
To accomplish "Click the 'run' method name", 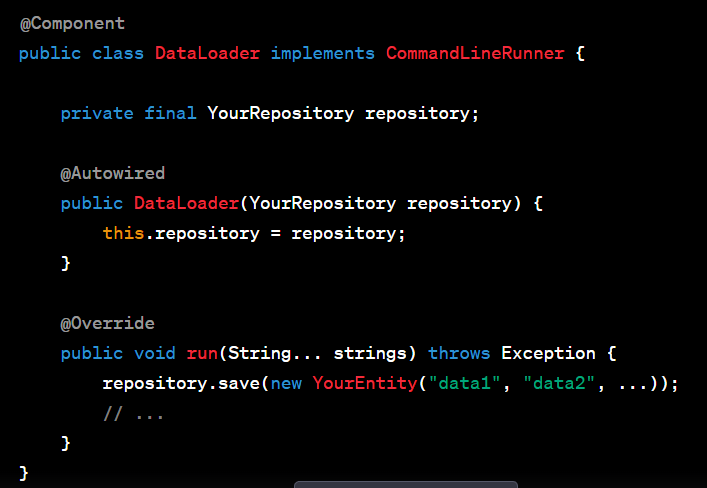I will tap(202, 353).
